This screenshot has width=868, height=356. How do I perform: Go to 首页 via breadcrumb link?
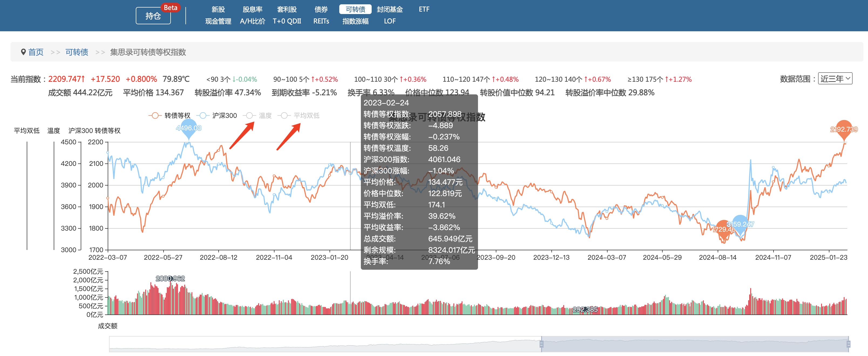[x=36, y=52]
